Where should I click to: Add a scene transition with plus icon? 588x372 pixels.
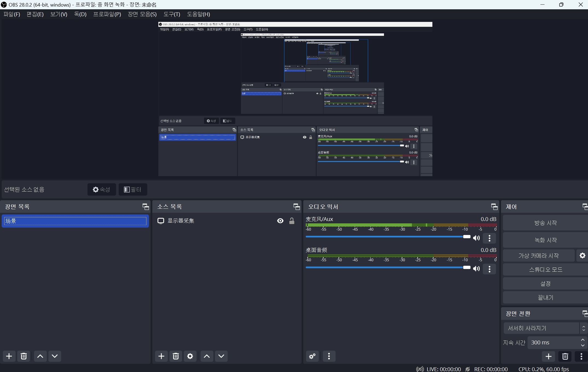click(x=549, y=356)
